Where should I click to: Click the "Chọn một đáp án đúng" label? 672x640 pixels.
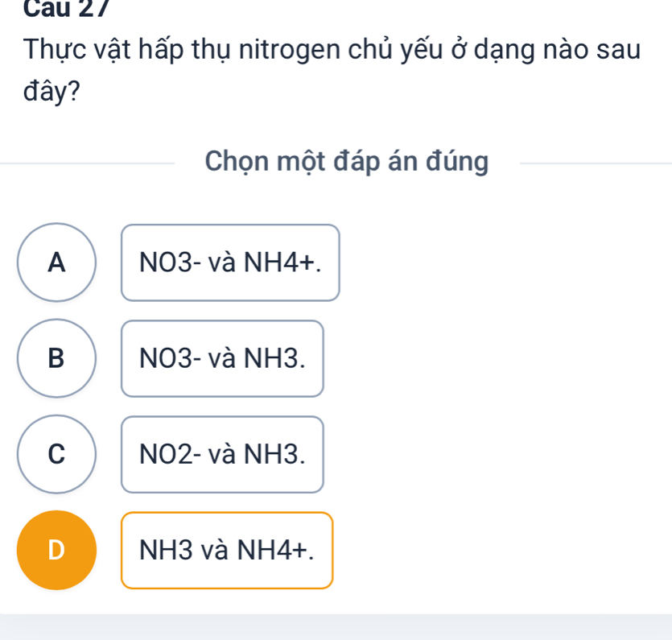346,162
